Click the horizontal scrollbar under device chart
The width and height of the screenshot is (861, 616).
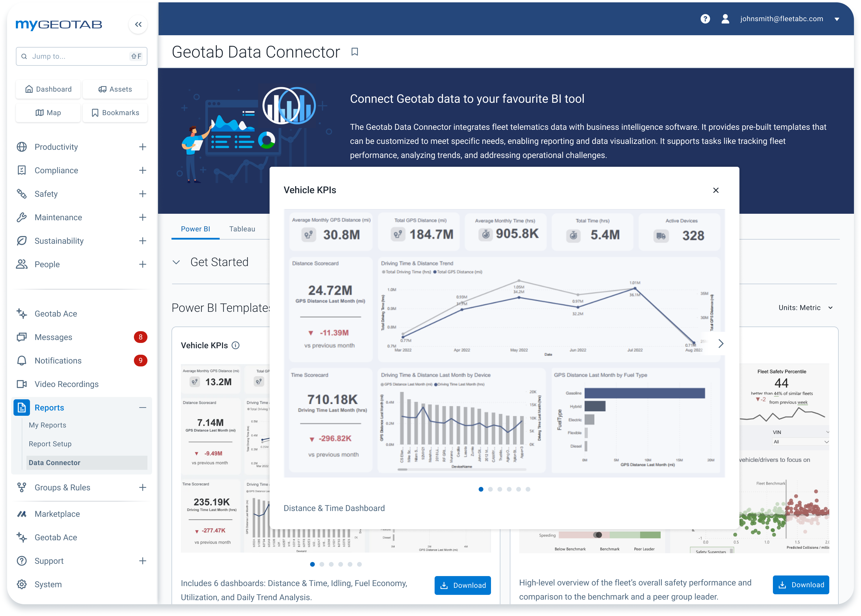[462, 469]
